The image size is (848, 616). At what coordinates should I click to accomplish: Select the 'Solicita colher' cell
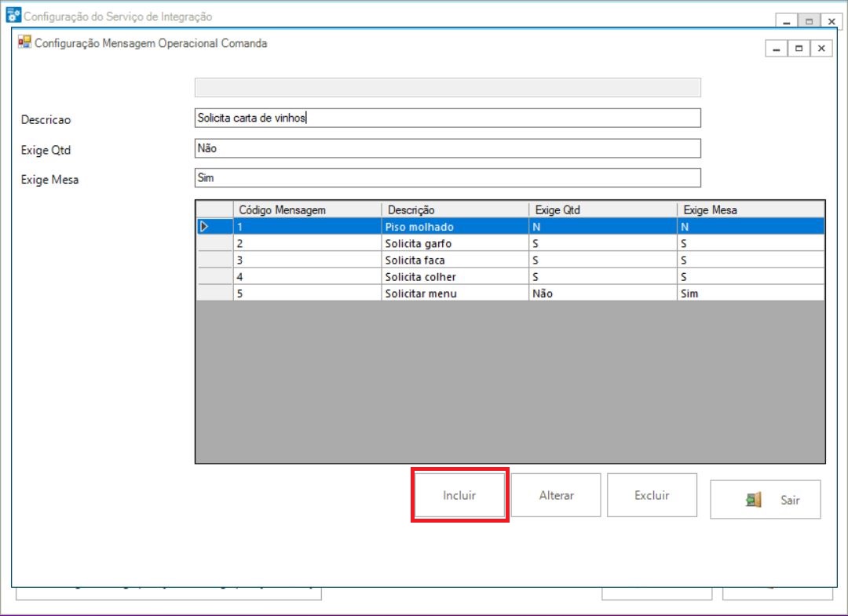tap(455, 277)
